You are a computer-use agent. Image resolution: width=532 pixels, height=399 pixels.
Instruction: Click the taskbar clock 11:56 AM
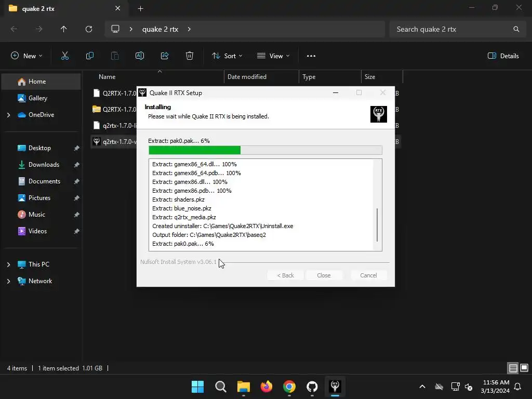495,387
